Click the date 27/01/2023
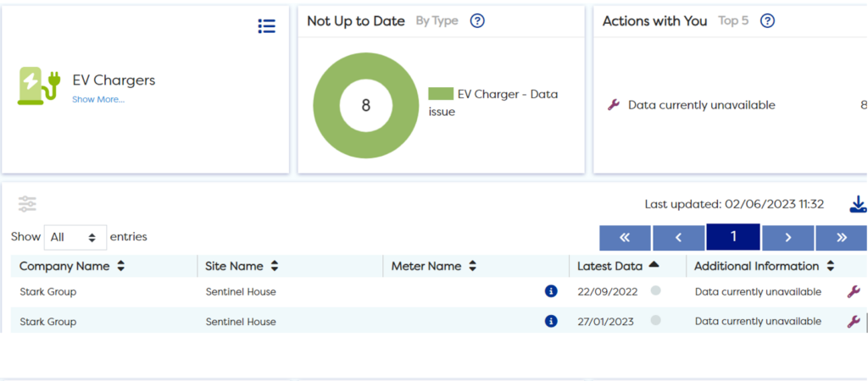 click(606, 321)
